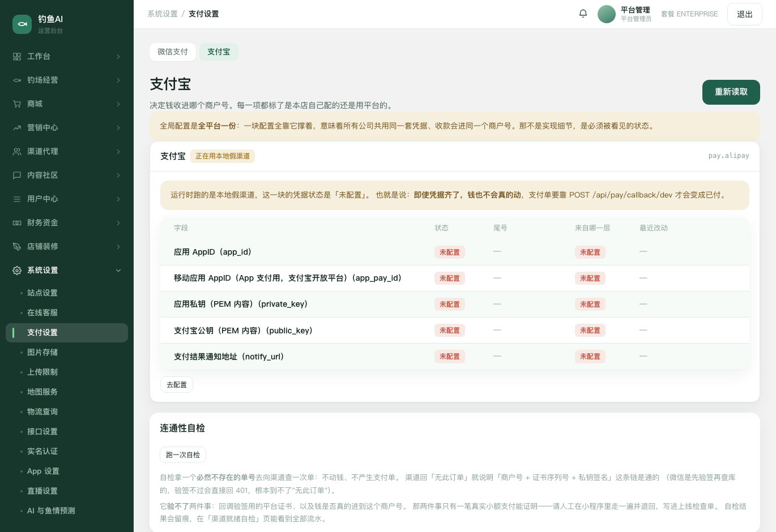Click the 跑一次自检 button
776x532 pixels.
click(x=183, y=455)
